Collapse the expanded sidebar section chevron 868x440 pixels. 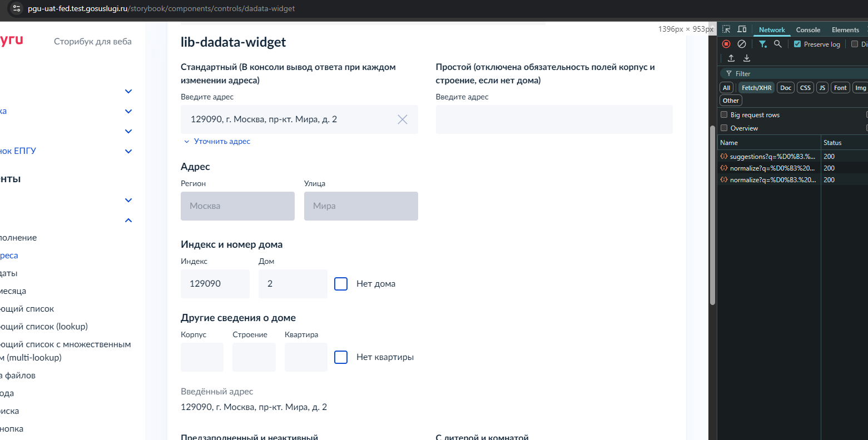128,221
